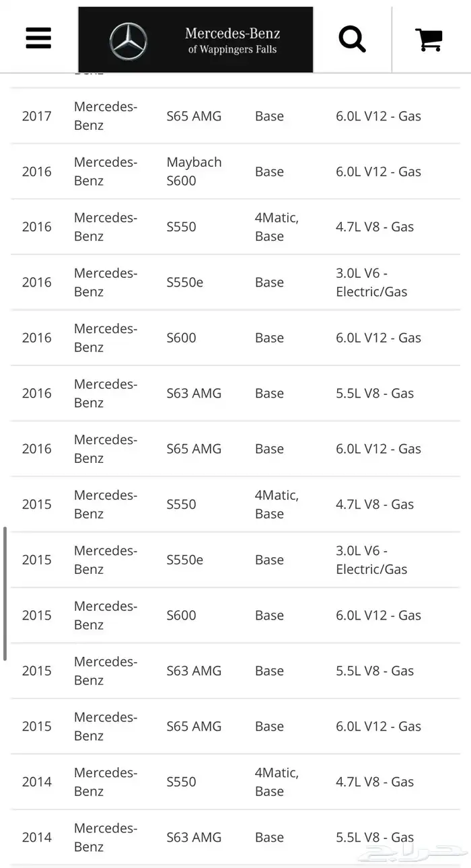Click the 2016 S65 AMG model
This screenshot has width=471, height=868.
coord(194,449)
